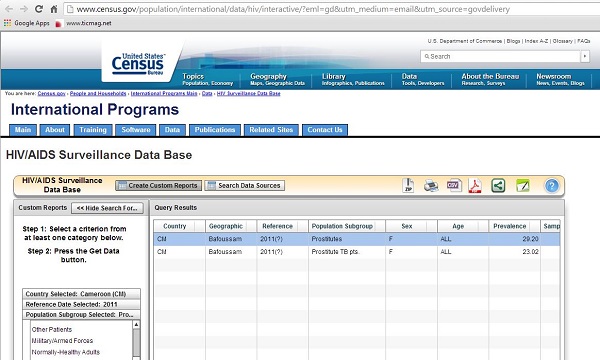The image size is (600, 360).
Task: Select Other Patients subgroup
Action: tap(52, 329)
